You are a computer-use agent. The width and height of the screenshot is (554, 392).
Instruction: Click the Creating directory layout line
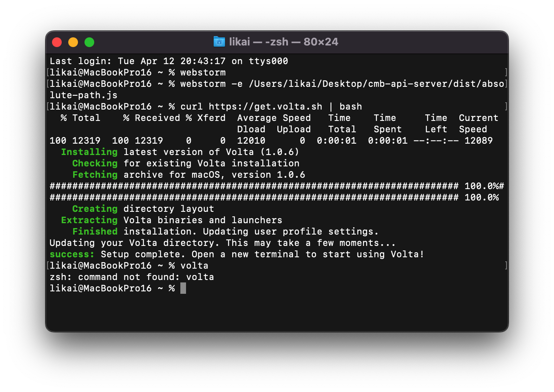coord(142,209)
